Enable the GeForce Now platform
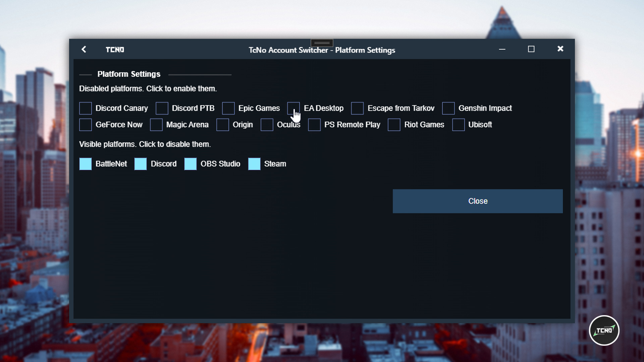644x362 pixels. point(85,124)
